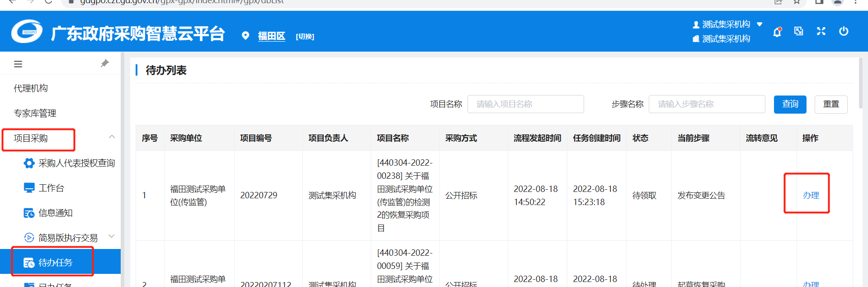This screenshot has height=287, width=868.
Task: Click the notification bell icon
Action: pyautogui.click(x=777, y=32)
